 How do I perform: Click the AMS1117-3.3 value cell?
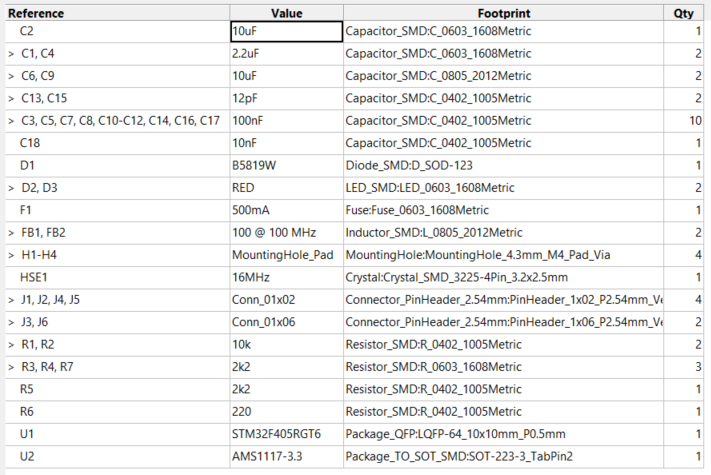tap(286, 456)
